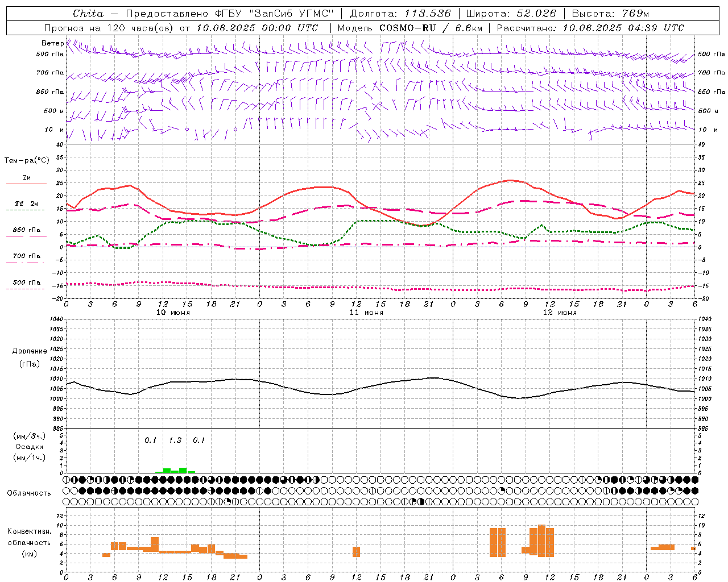
Task: Click the "10 июня" date label
Action: [x=173, y=313]
